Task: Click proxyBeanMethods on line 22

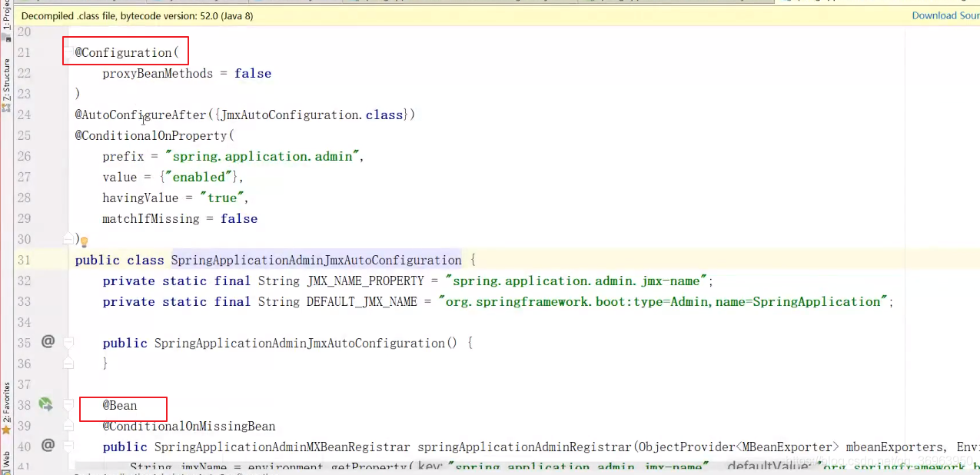Action: [158, 73]
